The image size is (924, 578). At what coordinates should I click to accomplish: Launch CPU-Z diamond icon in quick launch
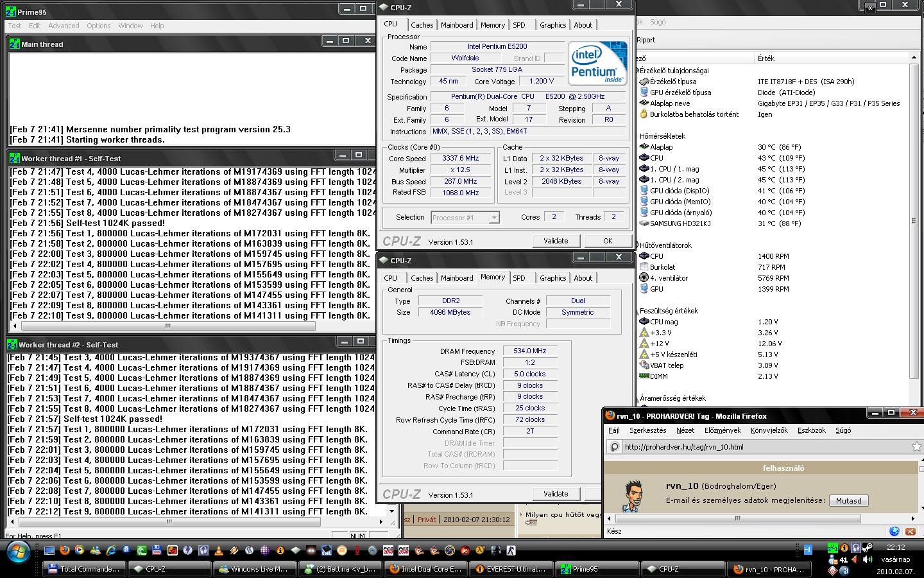tap(295, 550)
